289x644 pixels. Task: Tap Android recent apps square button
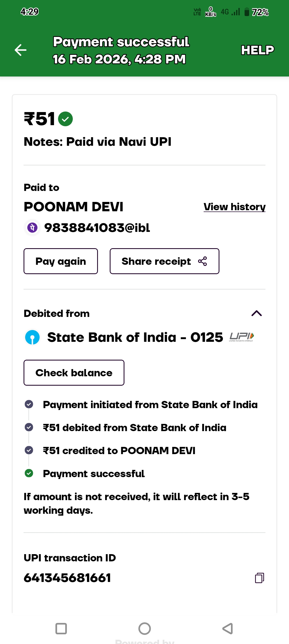(61, 628)
